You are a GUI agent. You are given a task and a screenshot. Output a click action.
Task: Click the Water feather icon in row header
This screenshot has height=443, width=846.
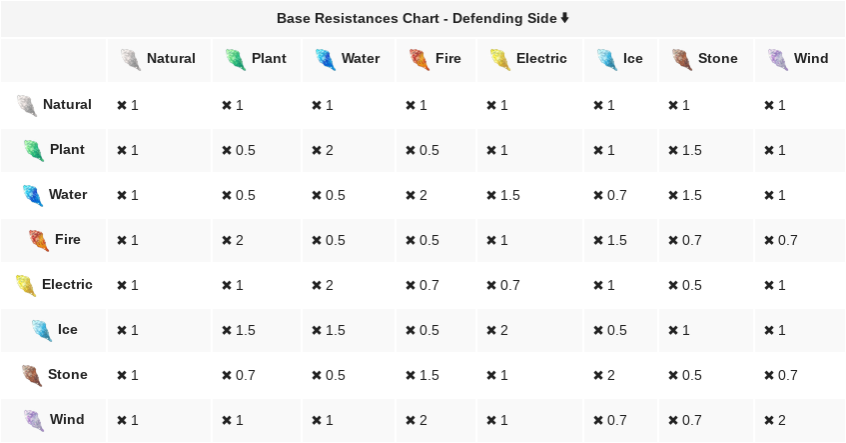click(33, 195)
